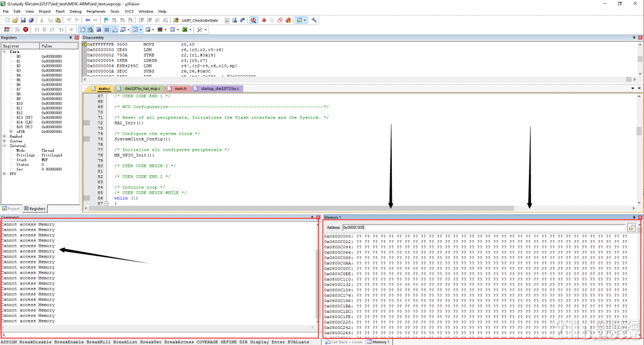644x345 pixels.
Task: Switch to the stm32f7xx_hal_msp.c tab
Action: click(x=138, y=89)
